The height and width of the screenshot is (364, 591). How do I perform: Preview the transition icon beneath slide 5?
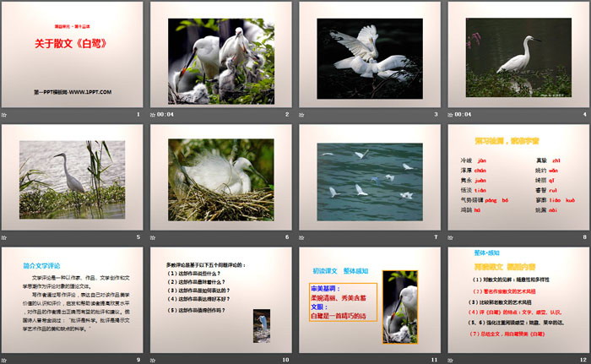pyautogui.click(x=4, y=237)
